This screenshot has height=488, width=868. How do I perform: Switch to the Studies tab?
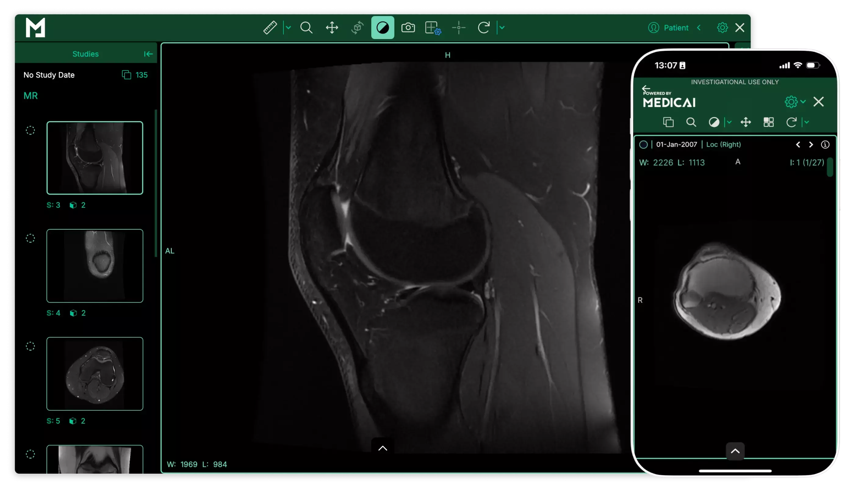point(86,54)
